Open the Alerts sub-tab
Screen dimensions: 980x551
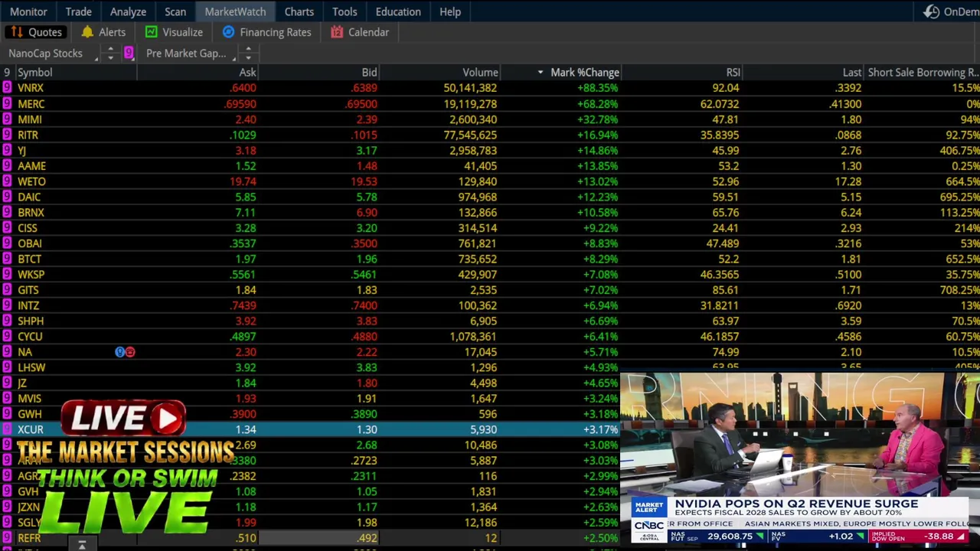(x=103, y=32)
